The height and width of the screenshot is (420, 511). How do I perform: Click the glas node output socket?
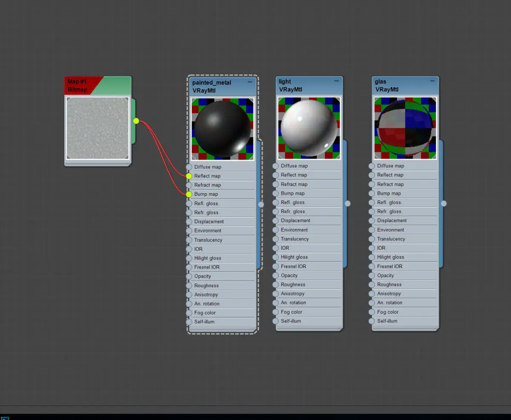444,203
